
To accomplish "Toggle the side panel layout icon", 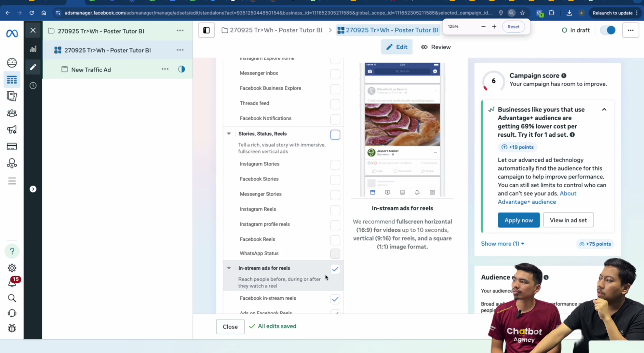I will coord(206,30).
